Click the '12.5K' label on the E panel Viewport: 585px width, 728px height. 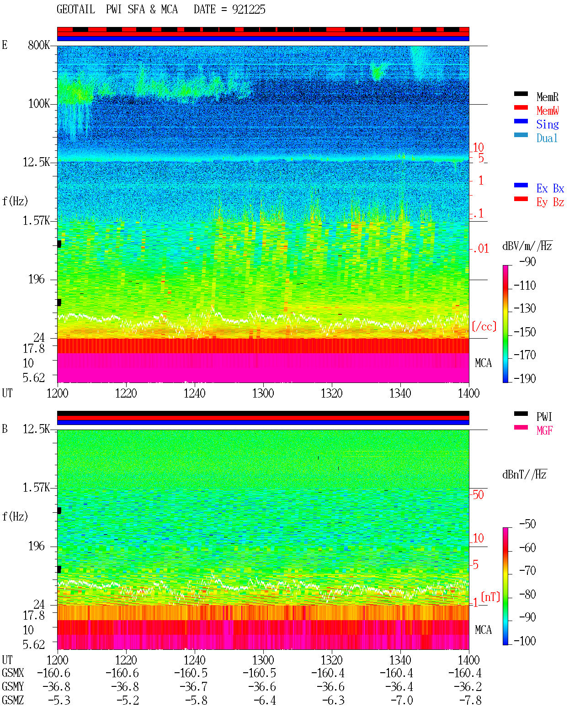click(37, 162)
